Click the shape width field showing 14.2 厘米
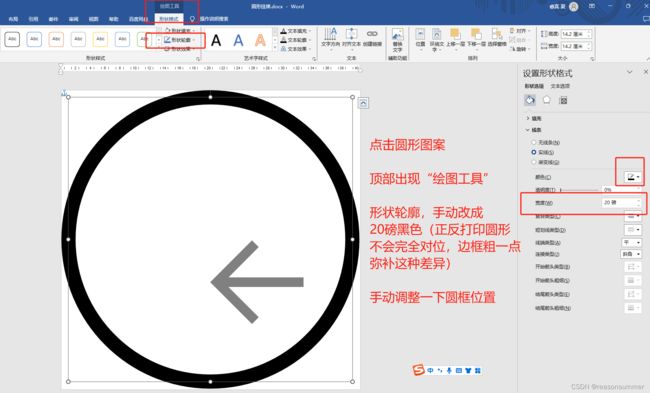650x393 pixels. pos(575,46)
